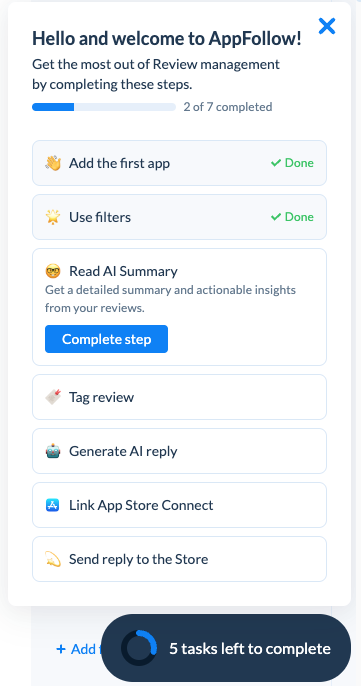Expand the Send reply to the Store step
This screenshot has height=686, width=361.
tap(179, 559)
